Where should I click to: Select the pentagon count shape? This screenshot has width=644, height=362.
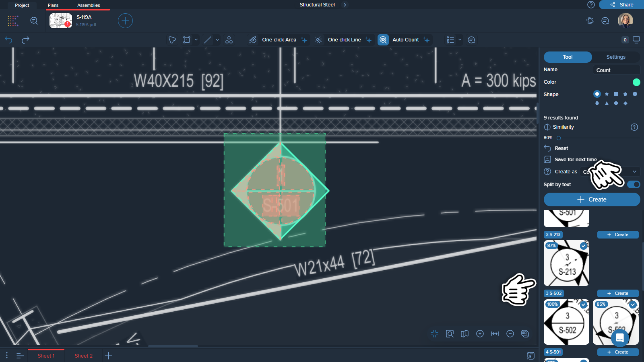pyautogui.click(x=625, y=94)
